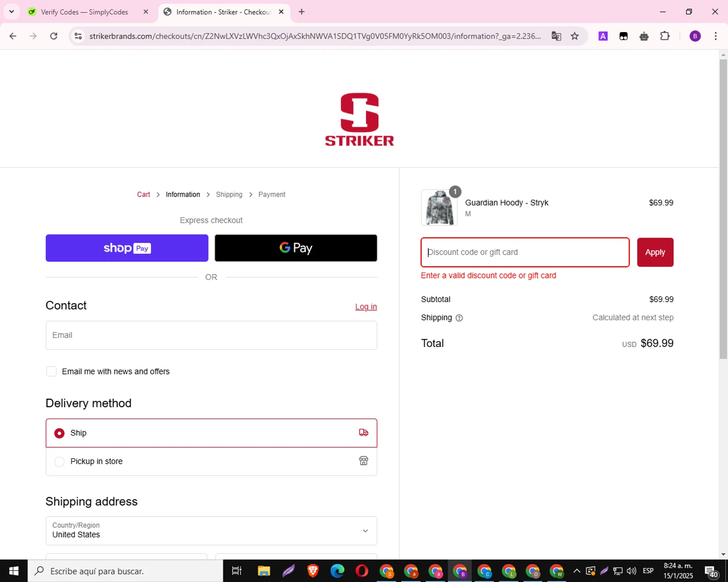
Task: Click the Log in link
Action: point(366,307)
